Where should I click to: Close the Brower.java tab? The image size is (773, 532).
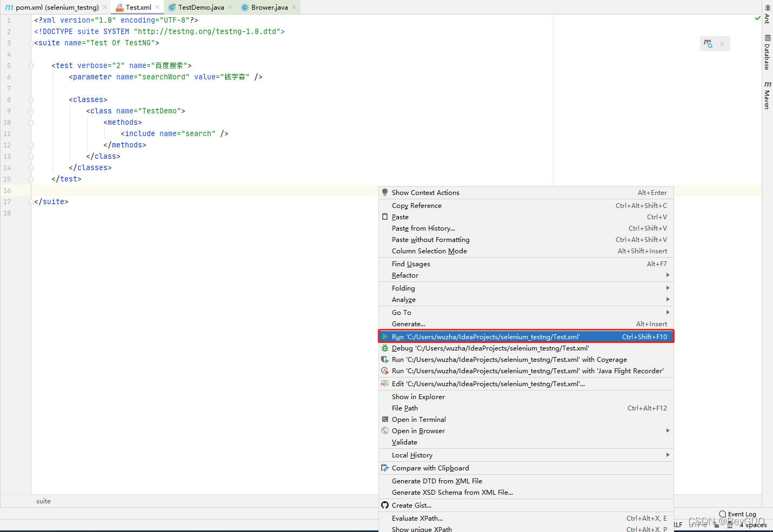tap(294, 8)
